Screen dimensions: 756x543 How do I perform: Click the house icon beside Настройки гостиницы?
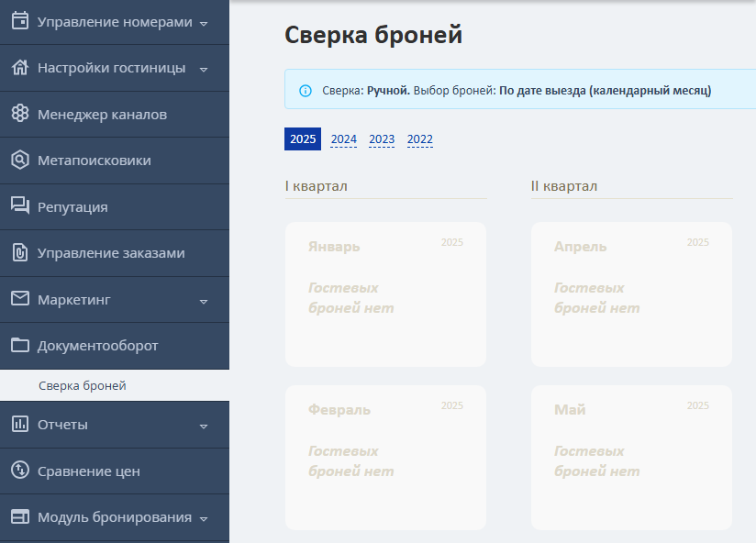[20, 68]
